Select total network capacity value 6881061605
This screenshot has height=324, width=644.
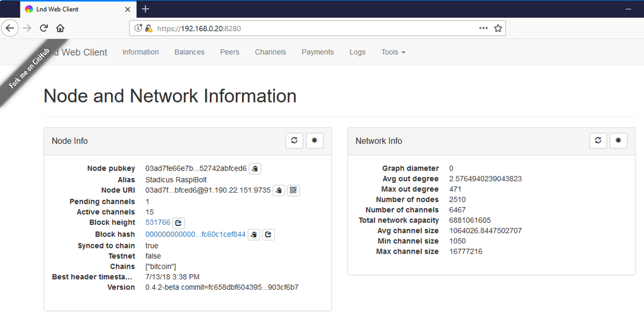point(470,220)
